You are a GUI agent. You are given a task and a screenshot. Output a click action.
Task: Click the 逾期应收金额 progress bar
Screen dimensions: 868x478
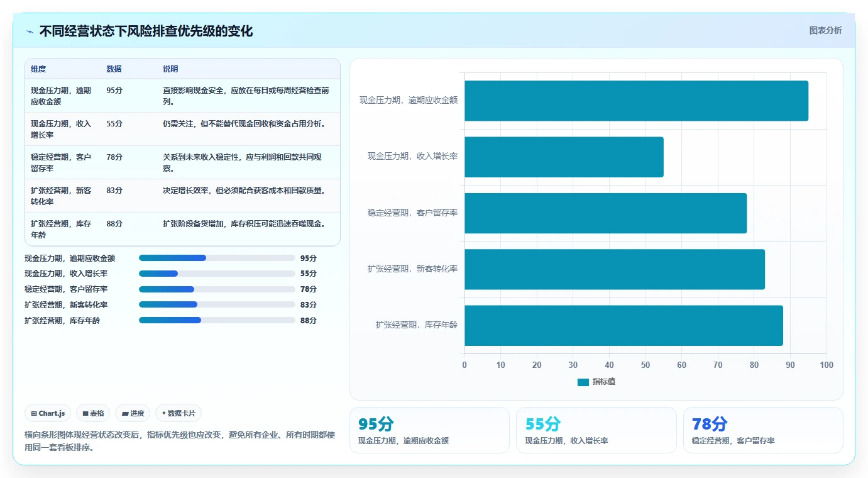click(x=217, y=258)
